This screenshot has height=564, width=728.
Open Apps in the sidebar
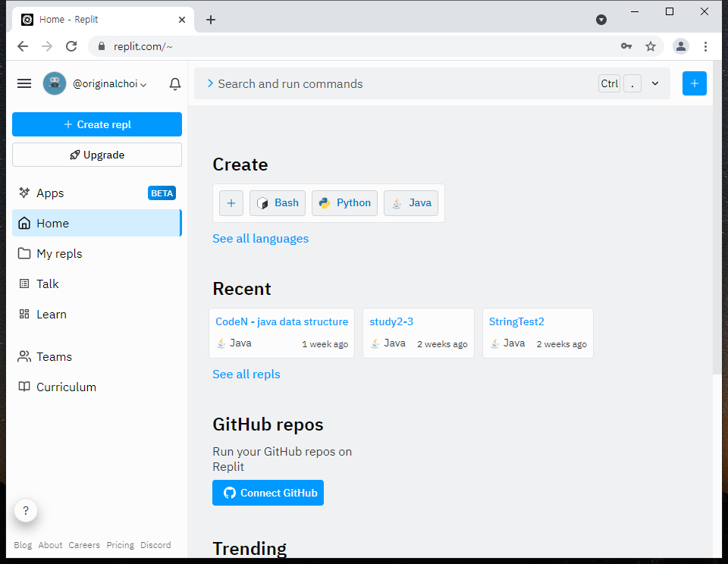pyautogui.click(x=97, y=193)
